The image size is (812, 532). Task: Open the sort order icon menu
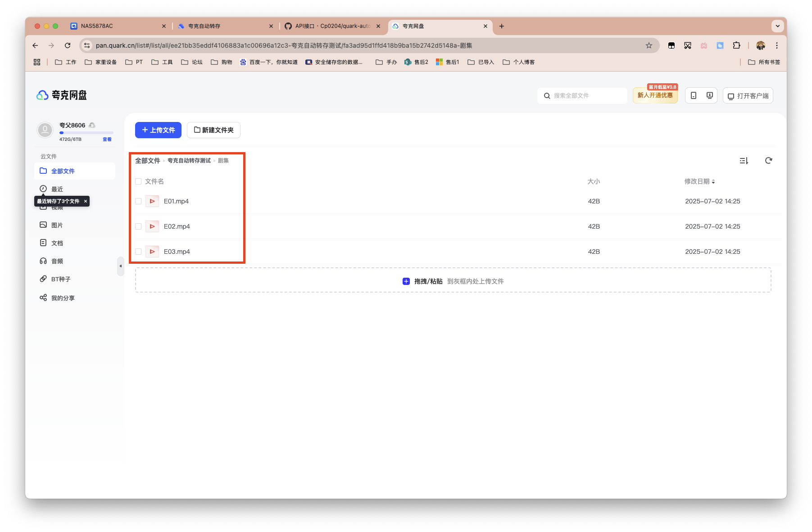pos(744,161)
